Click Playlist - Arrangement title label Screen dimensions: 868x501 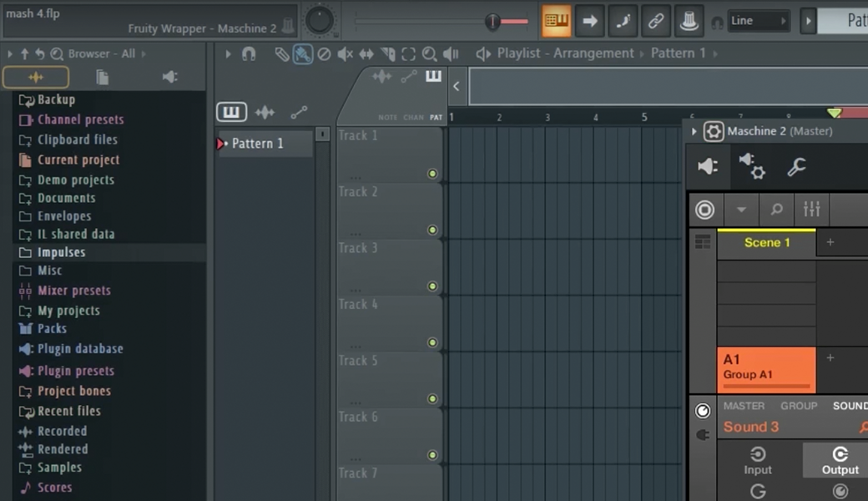(x=565, y=53)
